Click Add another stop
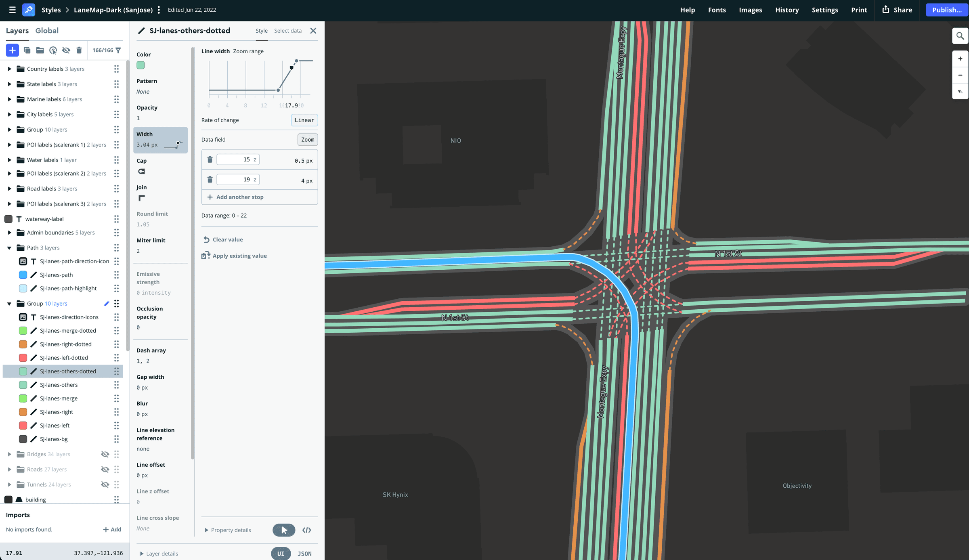Image resolution: width=969 pixels, height=560 pixels. (236, 197)
